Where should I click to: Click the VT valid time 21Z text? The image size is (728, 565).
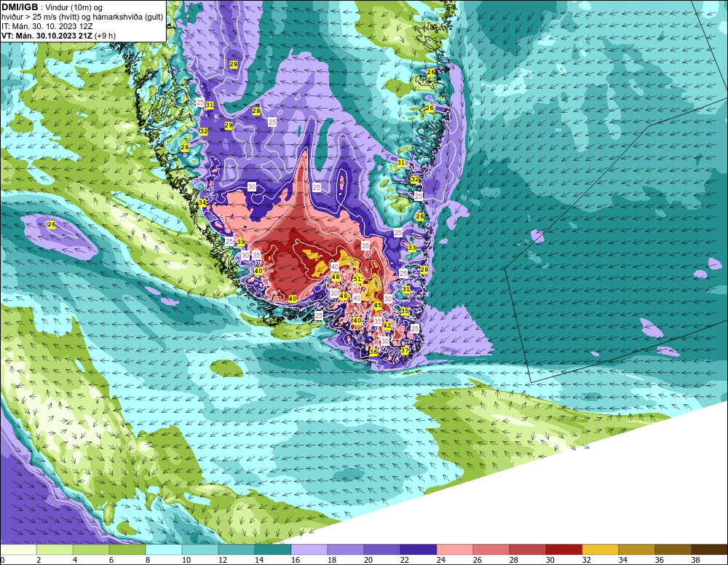47,36
